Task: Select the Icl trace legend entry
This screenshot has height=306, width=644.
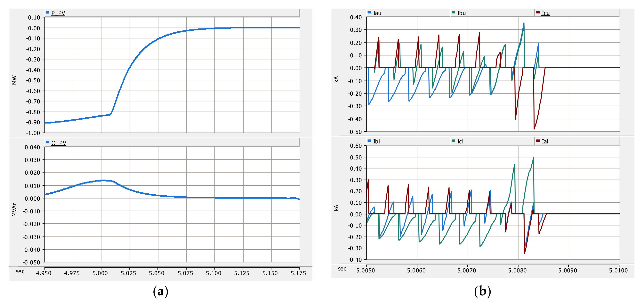Action: pyautogui.click(x=460, y=141)
